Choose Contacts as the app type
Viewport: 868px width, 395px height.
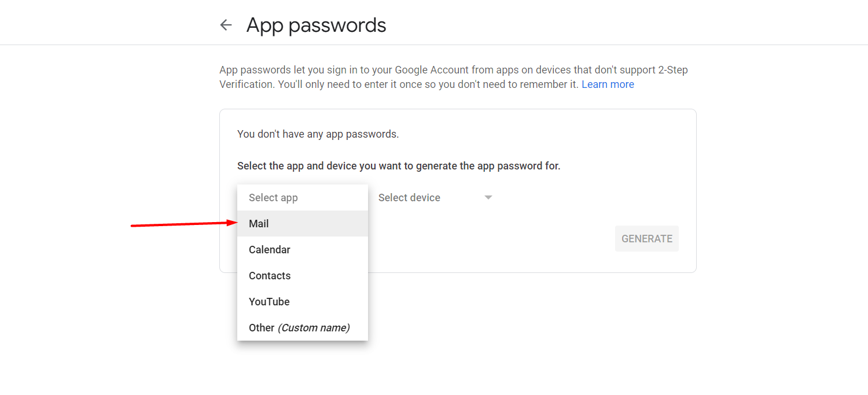pos(270,275)
